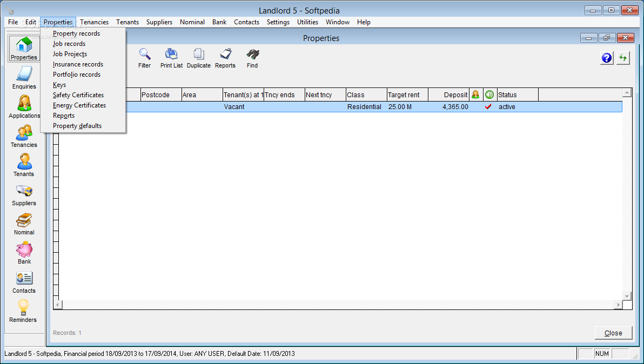Open the Utilities menu
Screen dimensions: 644x364
307,22
